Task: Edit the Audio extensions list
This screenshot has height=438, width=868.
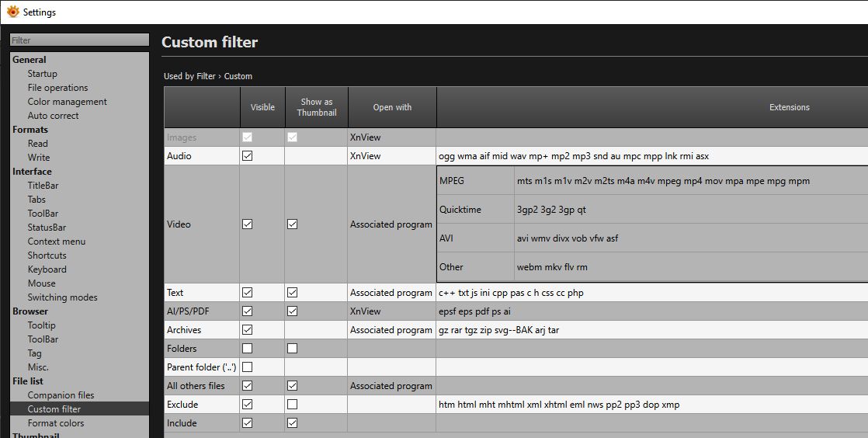Action: [652, 155]
